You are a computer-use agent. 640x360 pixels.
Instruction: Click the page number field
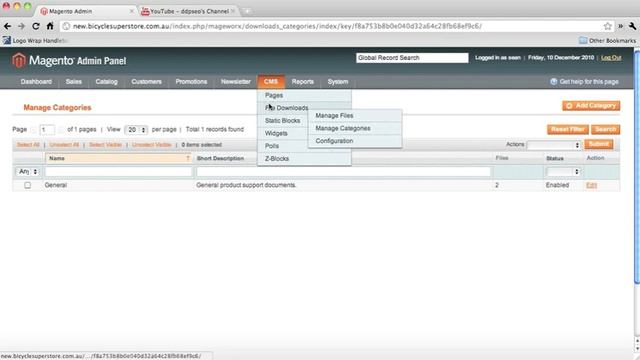tap(47, 130)
